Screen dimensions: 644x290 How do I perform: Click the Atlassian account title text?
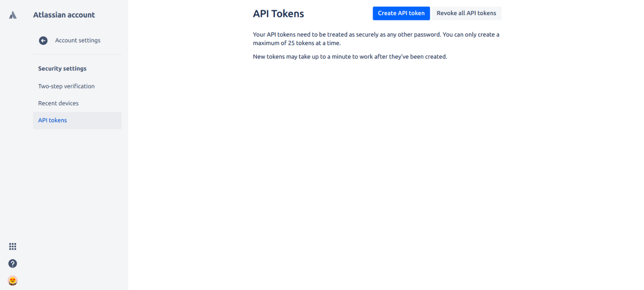64,14
